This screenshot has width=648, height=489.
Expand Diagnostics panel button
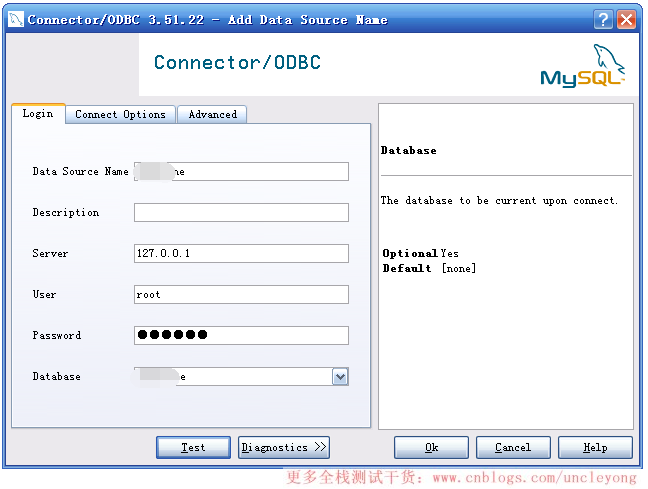284,447
